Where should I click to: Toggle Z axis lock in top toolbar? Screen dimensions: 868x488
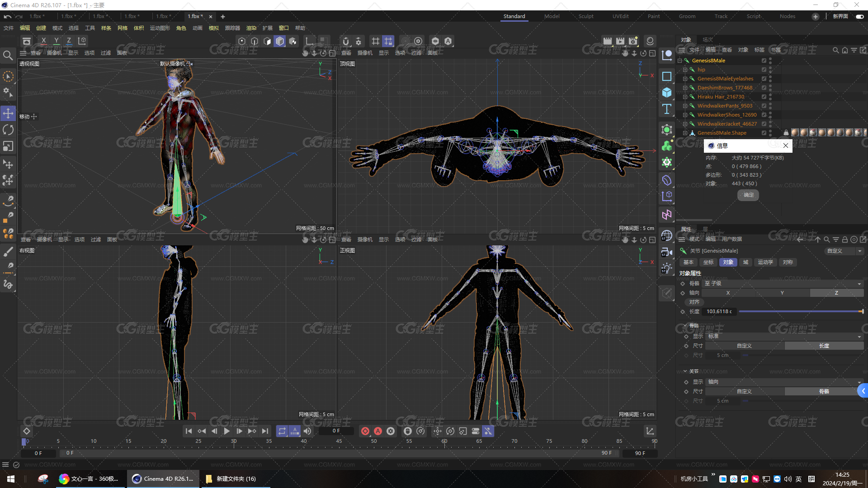tap(69, 41)
